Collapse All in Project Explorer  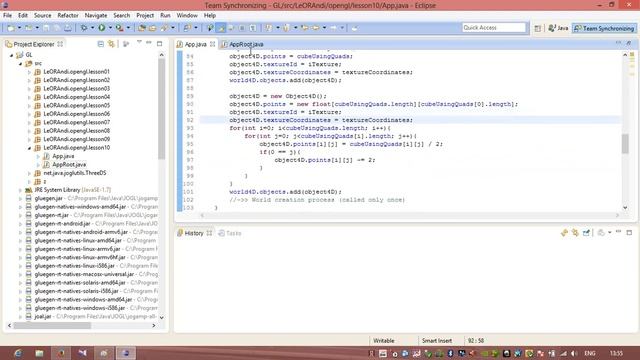tap(100, 44)
